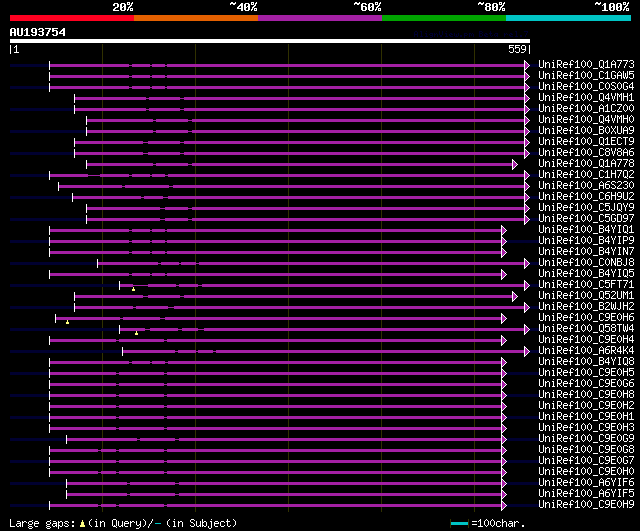
Task: Click the UniRef100_B4YIP9 label
Action: 586,241
